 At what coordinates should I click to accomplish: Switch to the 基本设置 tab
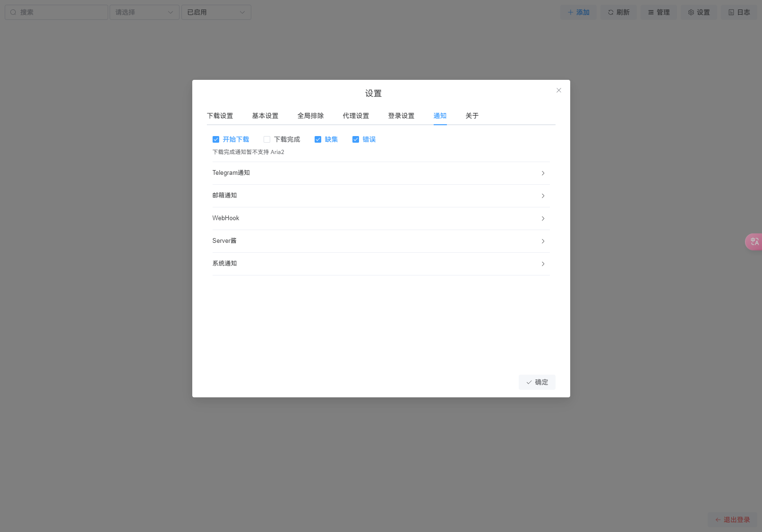coord(265,116)
